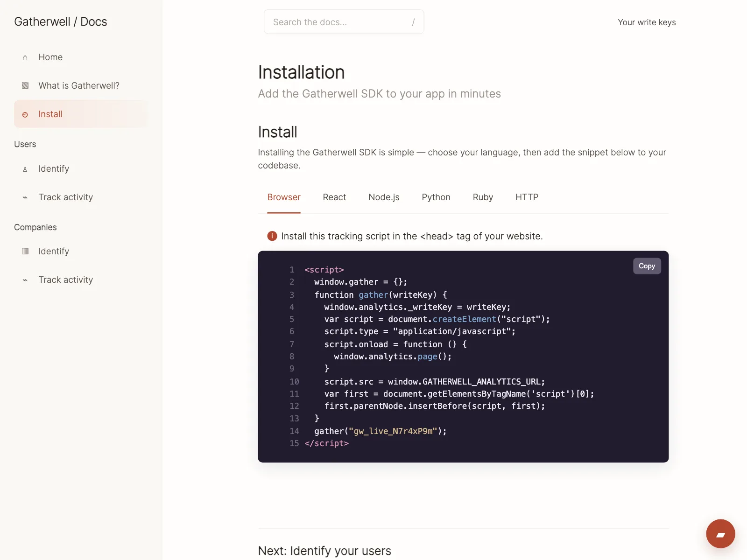Open the chat widget bubble
This screenshot has height=560, width=747.
(x=720, y=534)
